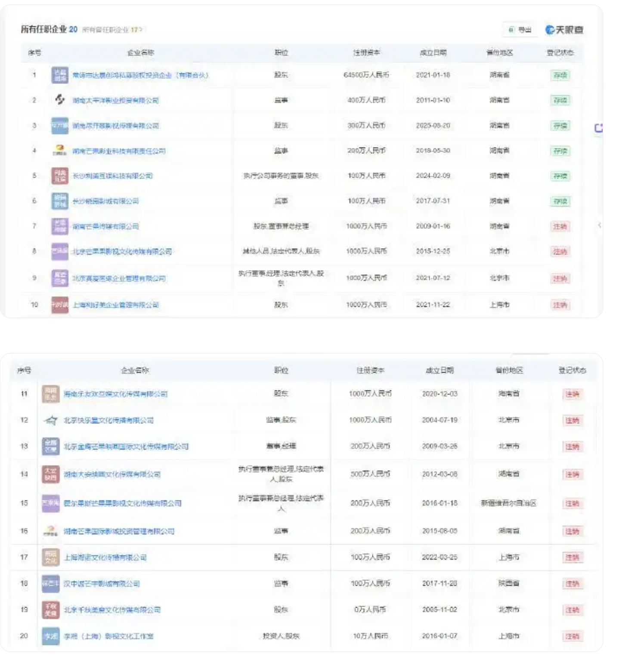The image size is (619, 672).
Task: Open the row 10 上海 company link
Action: tap(116, 305)
